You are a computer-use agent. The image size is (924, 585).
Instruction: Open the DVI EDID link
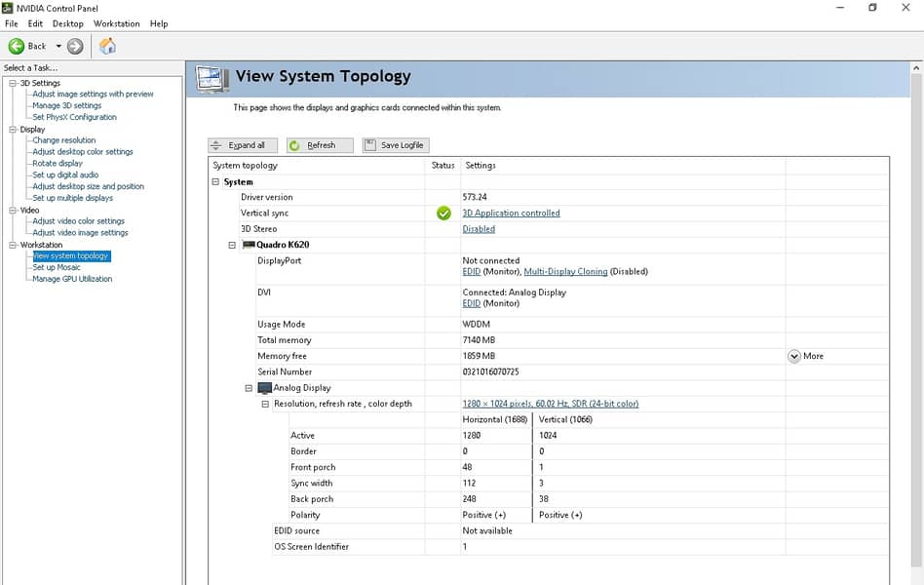click(x=472, y=303)
